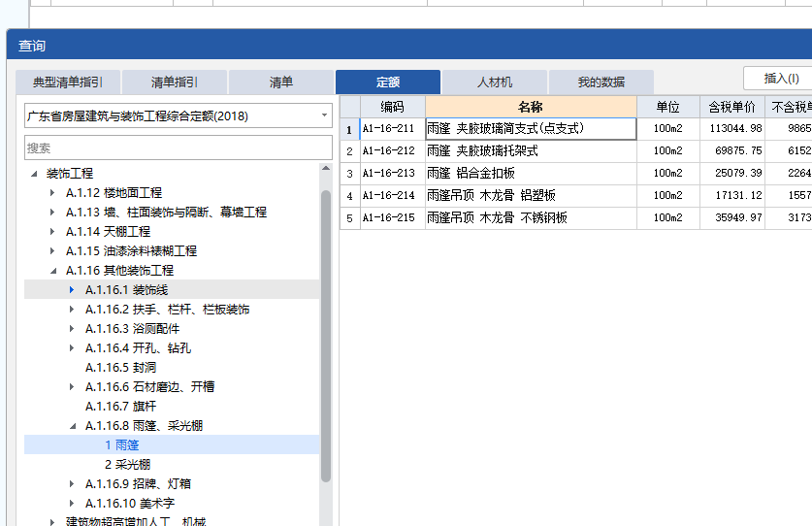Click code cell A1-16-211
The image size is (812, 526).
(x=393, y=129)
